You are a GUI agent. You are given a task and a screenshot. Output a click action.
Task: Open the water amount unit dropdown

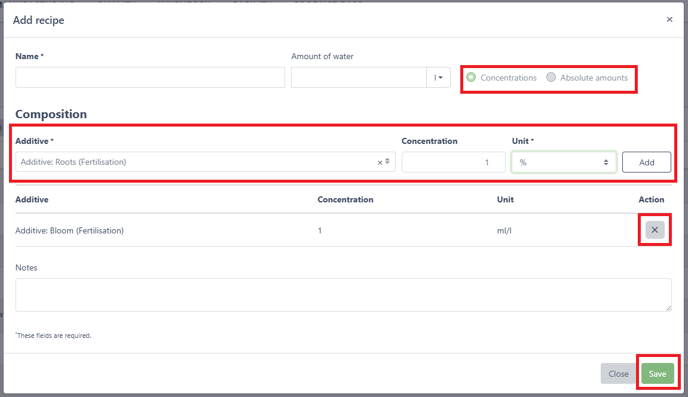click(438, 78)
